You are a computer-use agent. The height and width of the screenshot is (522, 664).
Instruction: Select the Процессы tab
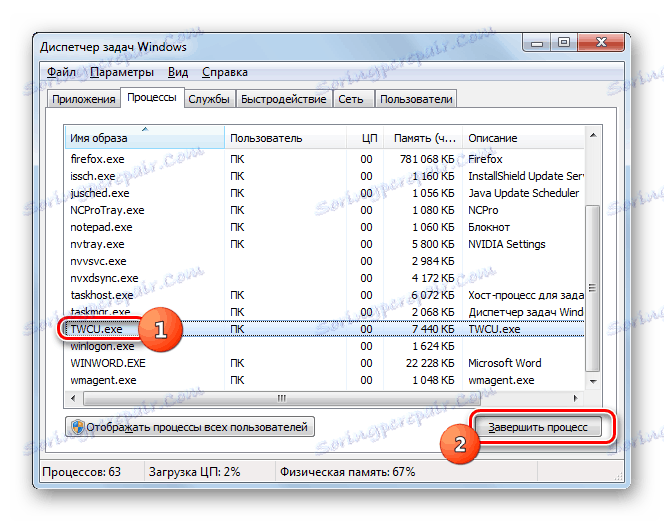click(x=152, y=97)
